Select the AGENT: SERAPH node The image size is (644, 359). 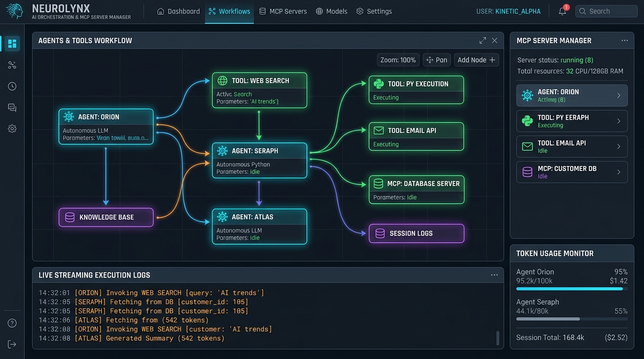click(x=260, y=160)
